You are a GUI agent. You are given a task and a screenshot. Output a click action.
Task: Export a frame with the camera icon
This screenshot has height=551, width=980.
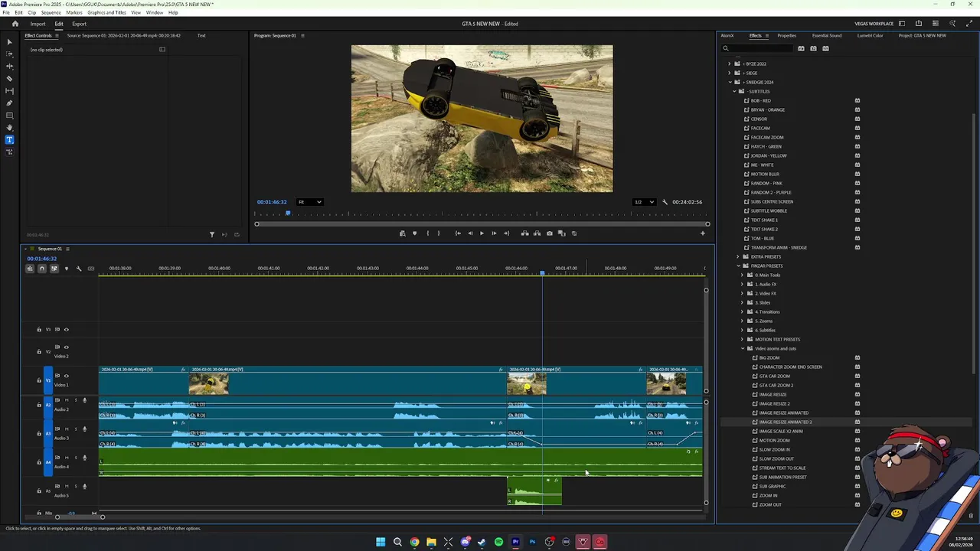[x=549, y=233]
